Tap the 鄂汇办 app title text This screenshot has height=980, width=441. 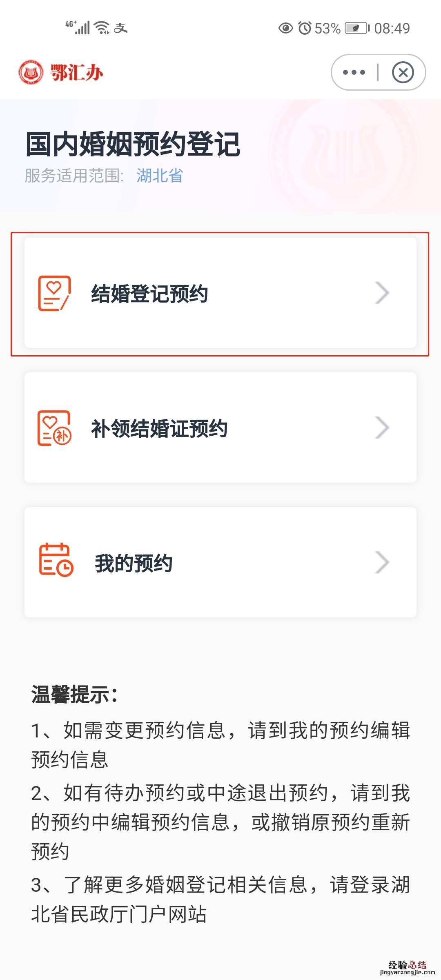[x=76, y=73]
